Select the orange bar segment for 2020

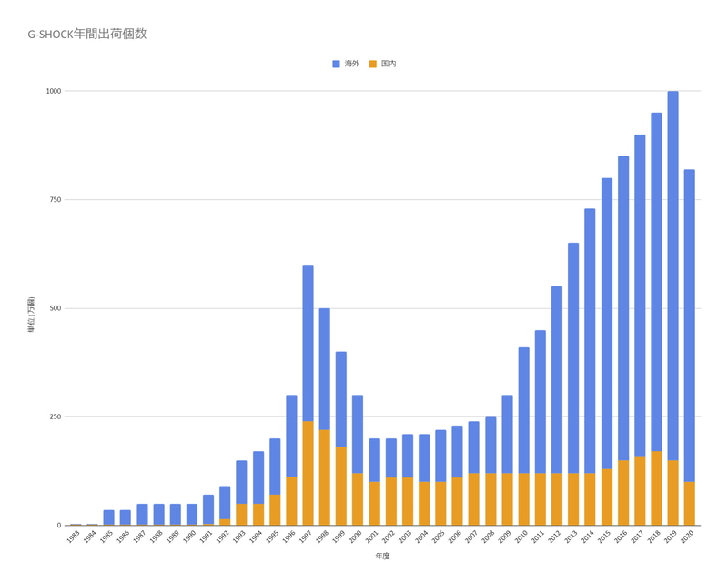pyautogui.click(x=690, y=504)
